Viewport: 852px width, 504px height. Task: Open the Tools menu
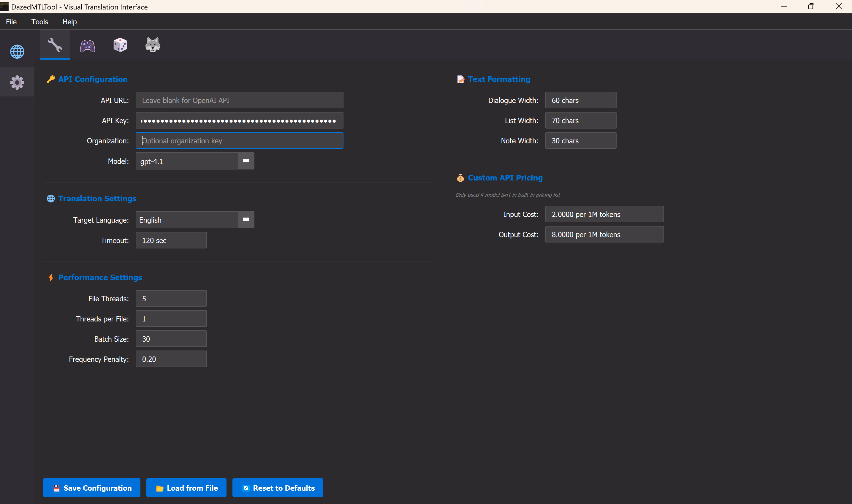[40, 22]
